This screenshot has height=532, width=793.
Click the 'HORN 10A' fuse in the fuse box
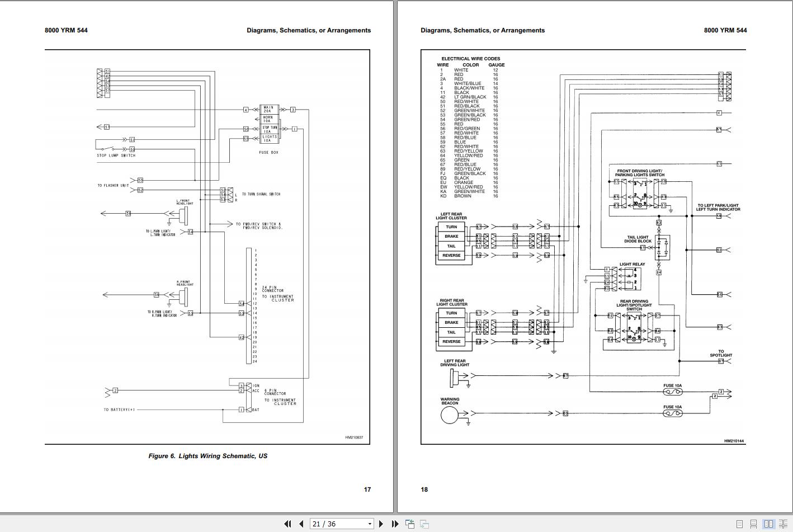click(269, 119)
